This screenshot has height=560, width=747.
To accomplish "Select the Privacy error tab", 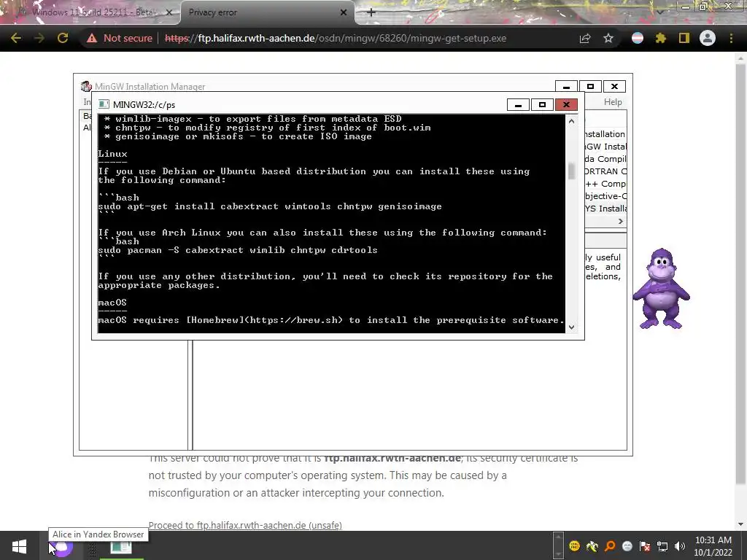I will click(x=267, y=12).
